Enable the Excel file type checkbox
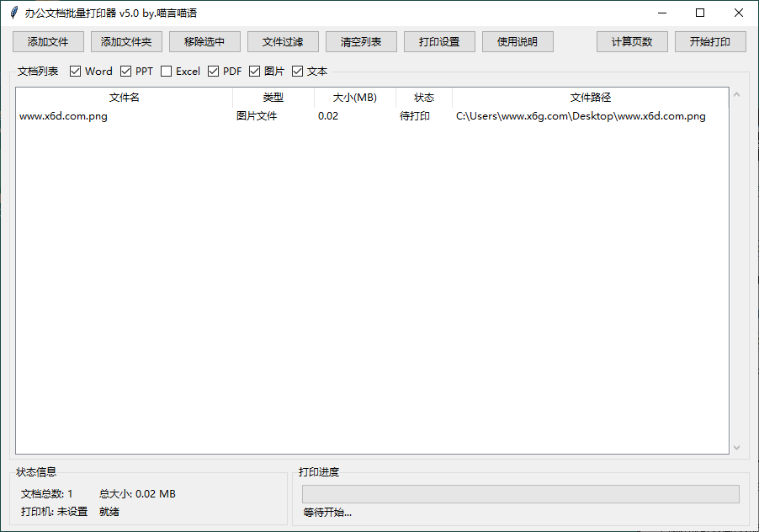The width and height of the screenshot is (759, 532). [x=166, y=71]
